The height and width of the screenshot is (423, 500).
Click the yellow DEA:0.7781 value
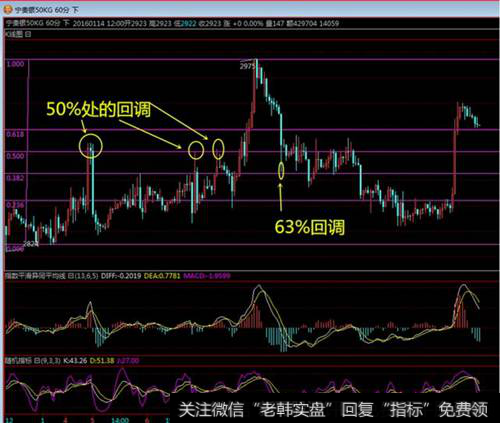[162, 276]
